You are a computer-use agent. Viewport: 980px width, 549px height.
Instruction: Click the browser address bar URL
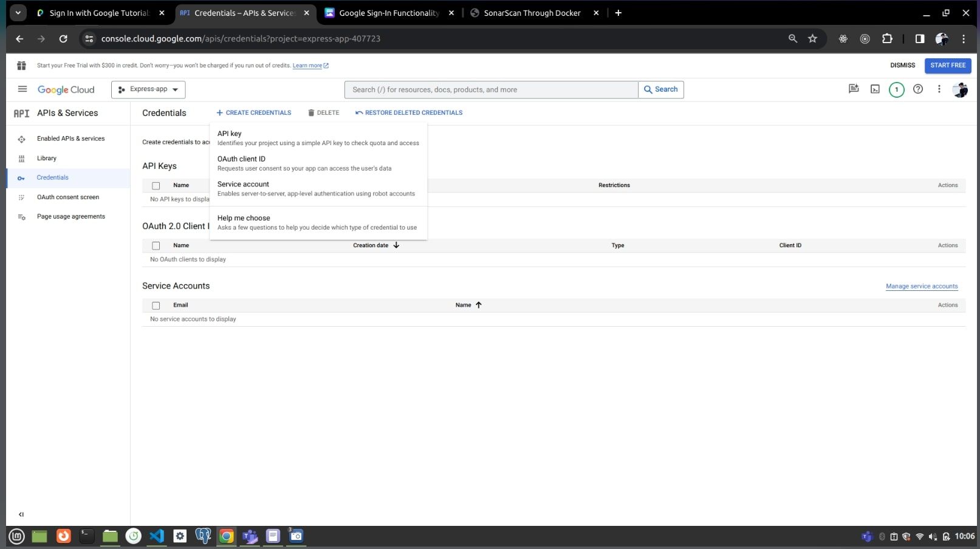[241, 38]
